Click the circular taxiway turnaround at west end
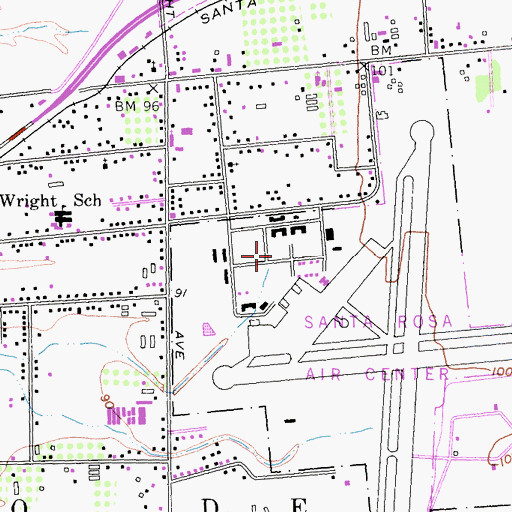This screenshot has width=512, height=512. (x=224, y=377)
